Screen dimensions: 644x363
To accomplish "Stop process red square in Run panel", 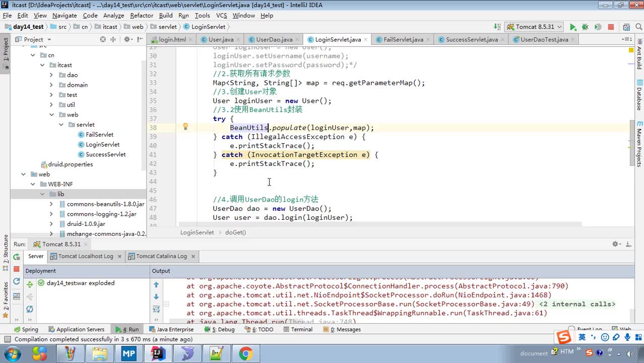I will [17, 269].
